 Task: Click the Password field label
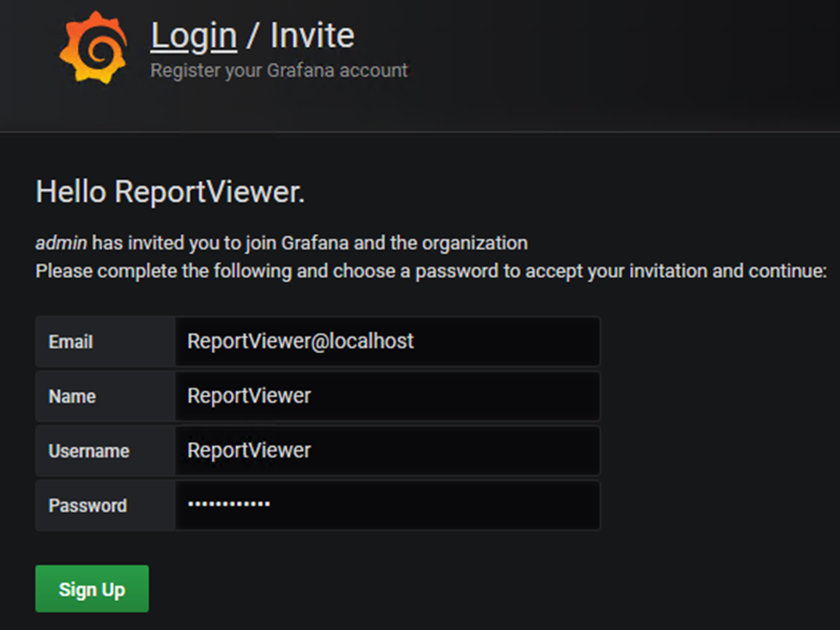click(87, 506)
